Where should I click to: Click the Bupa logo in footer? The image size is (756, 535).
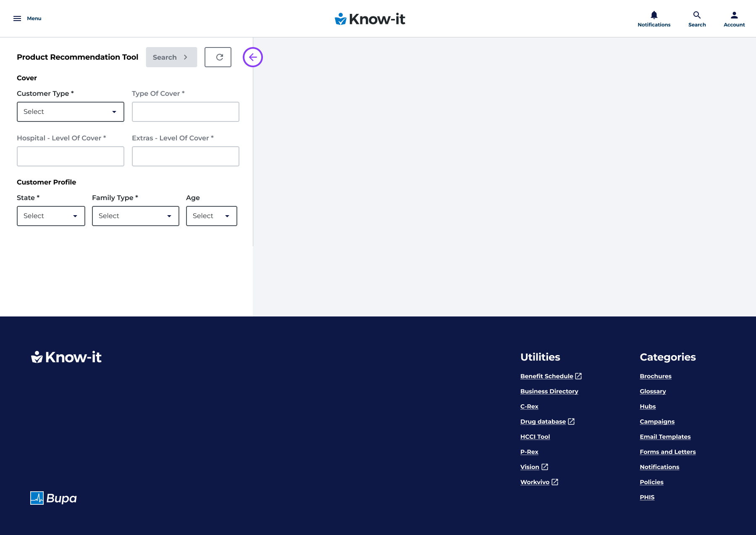coord(53,498)
